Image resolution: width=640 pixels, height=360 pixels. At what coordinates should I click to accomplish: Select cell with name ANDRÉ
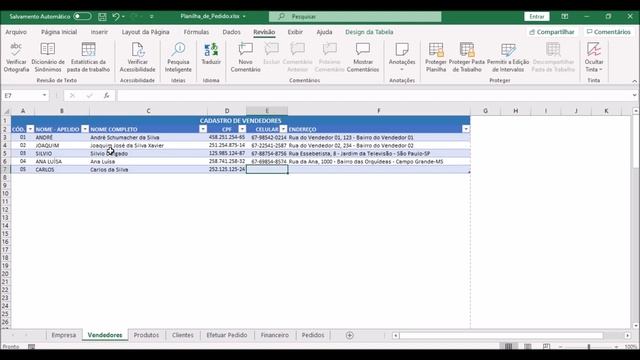tap(62, 138)
